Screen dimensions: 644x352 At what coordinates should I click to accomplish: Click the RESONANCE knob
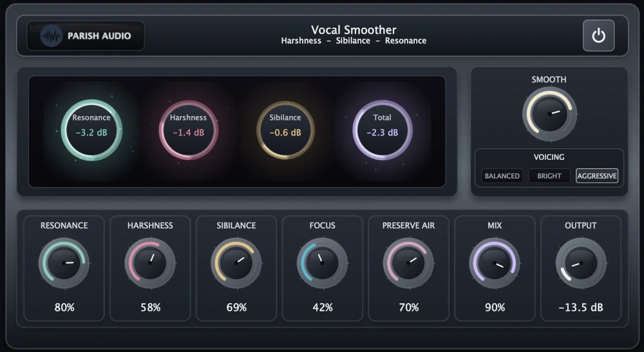pyautogui.click(x=64, y=263)
